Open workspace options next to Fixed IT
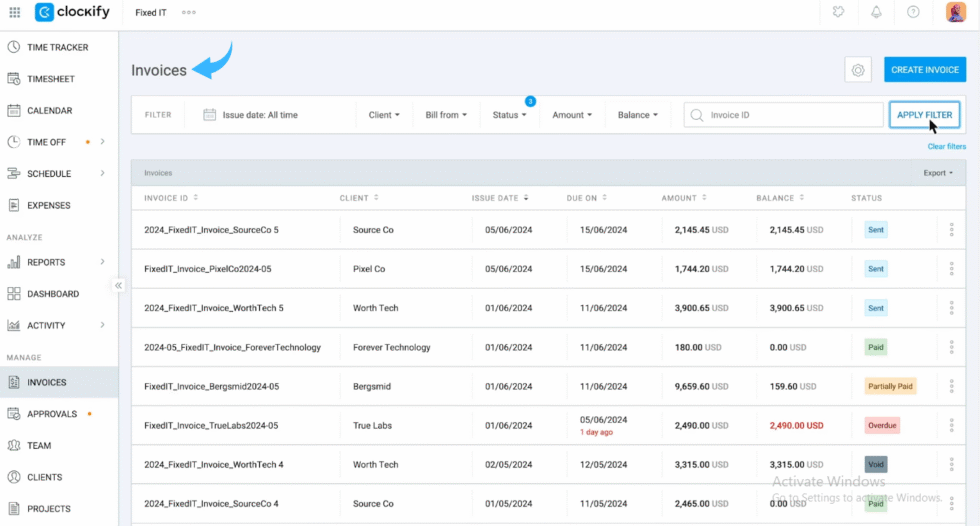 coord(188,12)
